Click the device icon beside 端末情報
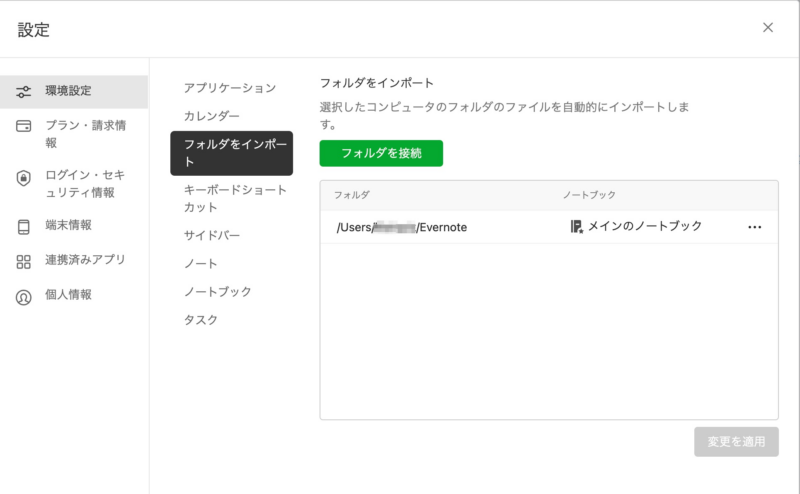 coord(24,226)
